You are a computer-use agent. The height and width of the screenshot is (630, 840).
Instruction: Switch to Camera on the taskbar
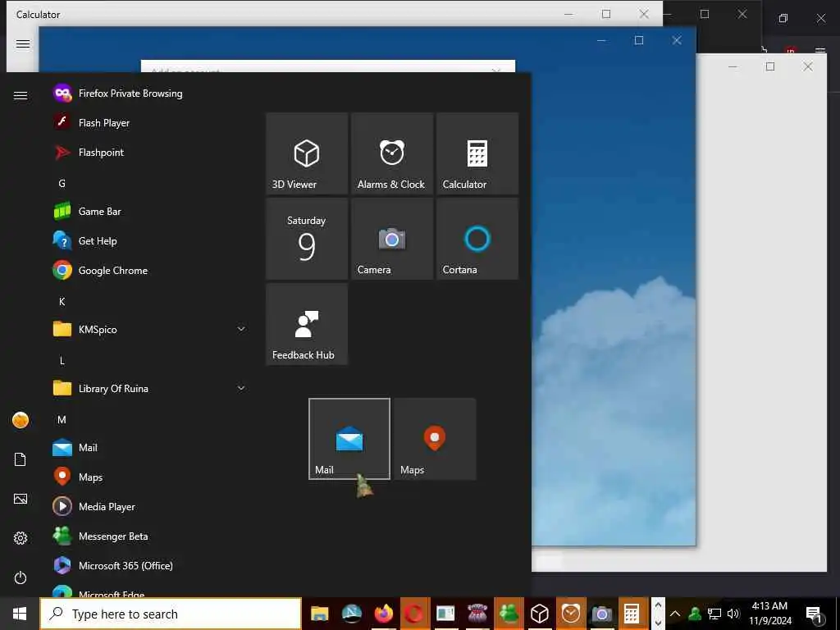tap(601, 614)
